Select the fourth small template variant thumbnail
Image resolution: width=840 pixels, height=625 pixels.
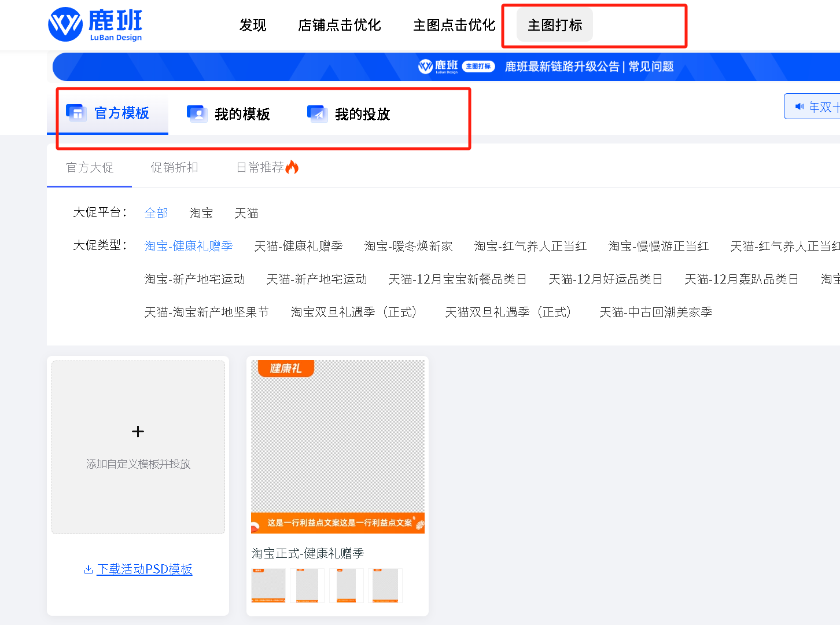(x=385, y=585)
